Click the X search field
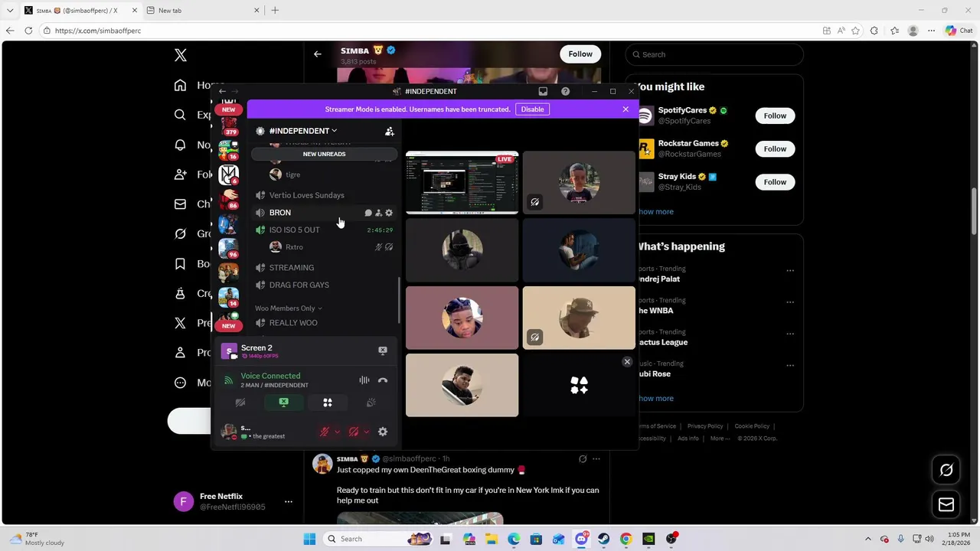Image resolution: width=980 pixels, height=551 pixels. tap(714, 54)
